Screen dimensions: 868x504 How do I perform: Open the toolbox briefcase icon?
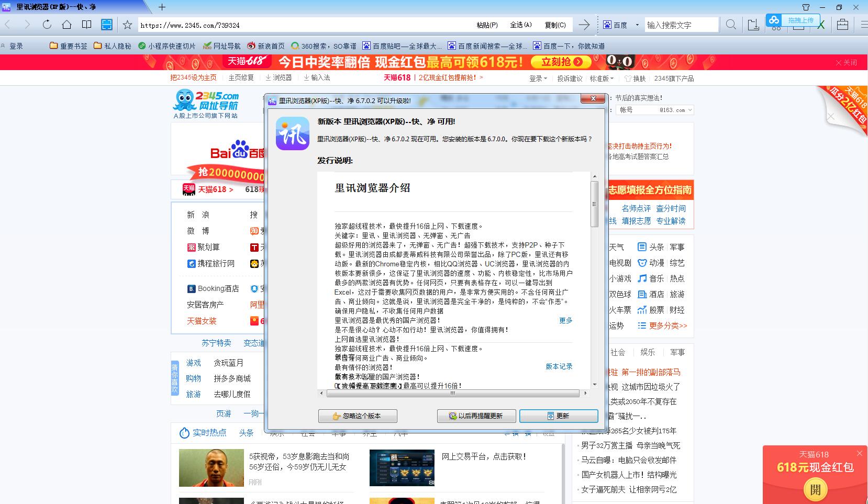point(842,25)
